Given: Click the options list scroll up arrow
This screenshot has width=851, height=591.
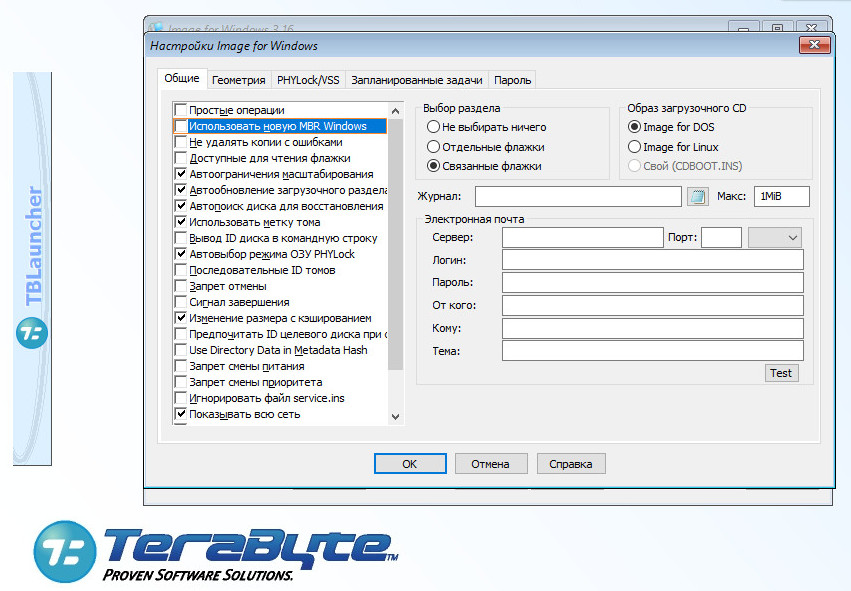Looking at the screenshot, I should tap(396, 111).
